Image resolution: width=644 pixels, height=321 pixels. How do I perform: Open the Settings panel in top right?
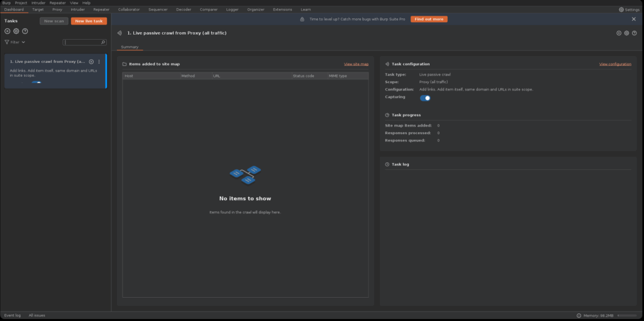click(629, 9)
